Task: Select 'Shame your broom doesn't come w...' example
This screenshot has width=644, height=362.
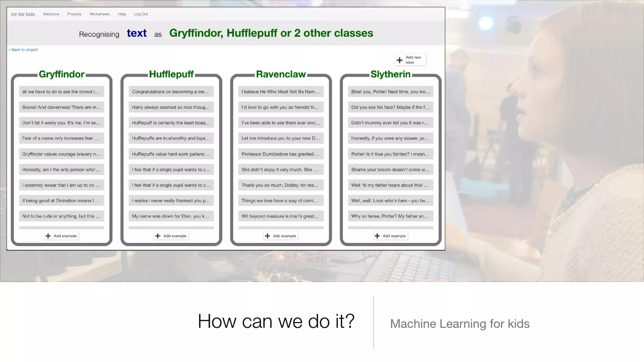Action: [x=391, y=170]
